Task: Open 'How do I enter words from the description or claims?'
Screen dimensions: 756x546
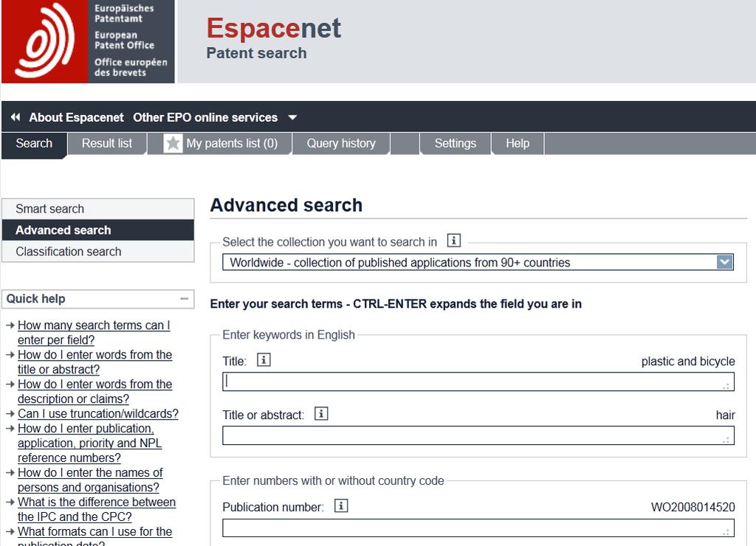Action: click(x=95, y=391)
